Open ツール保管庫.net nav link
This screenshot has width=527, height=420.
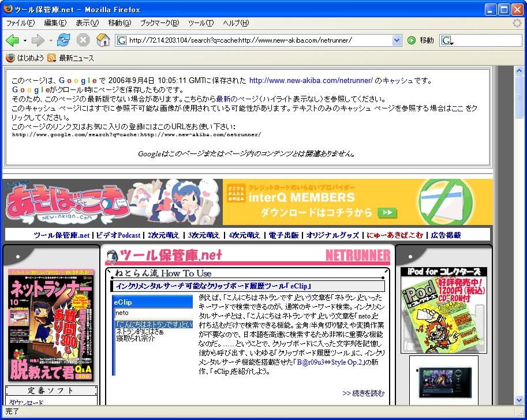[62, 235]
